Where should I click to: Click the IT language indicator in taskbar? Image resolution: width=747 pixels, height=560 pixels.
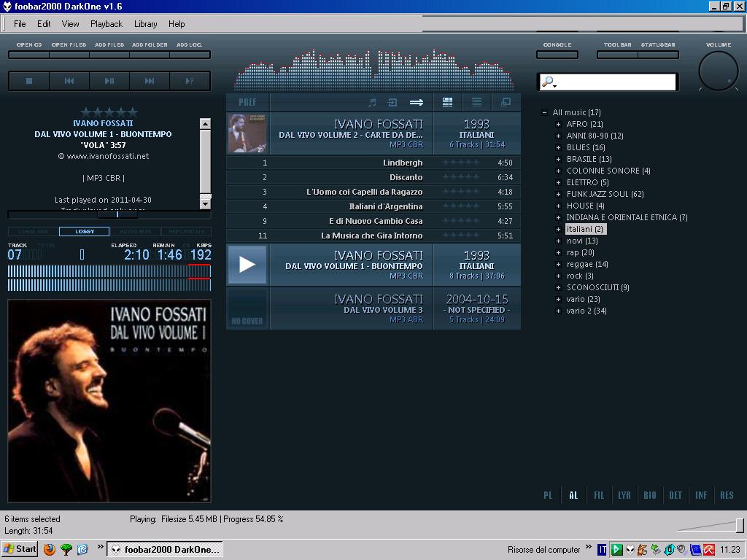[x=602, y=550]
